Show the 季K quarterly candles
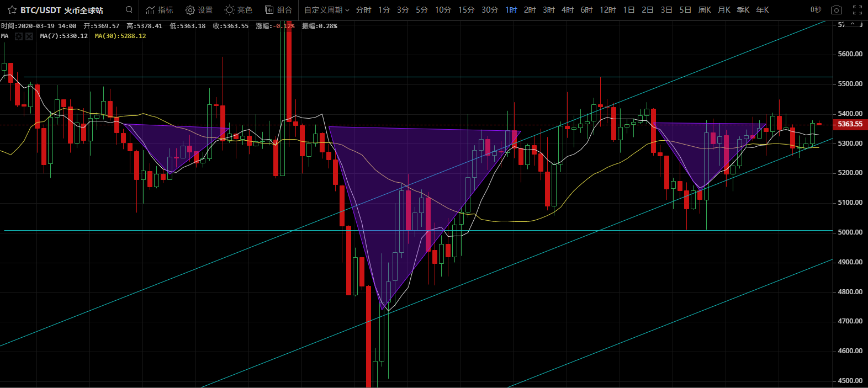The width and height of the screenshot is (868, 388). click(x=743, y=10)
